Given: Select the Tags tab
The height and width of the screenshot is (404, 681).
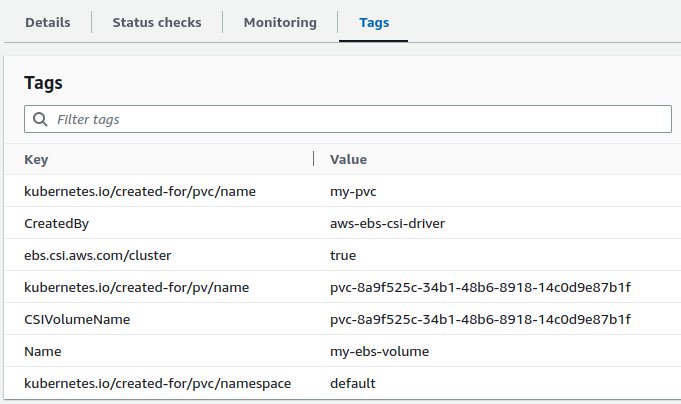Looking at the screenshot, I should click(x=374, y=22).
